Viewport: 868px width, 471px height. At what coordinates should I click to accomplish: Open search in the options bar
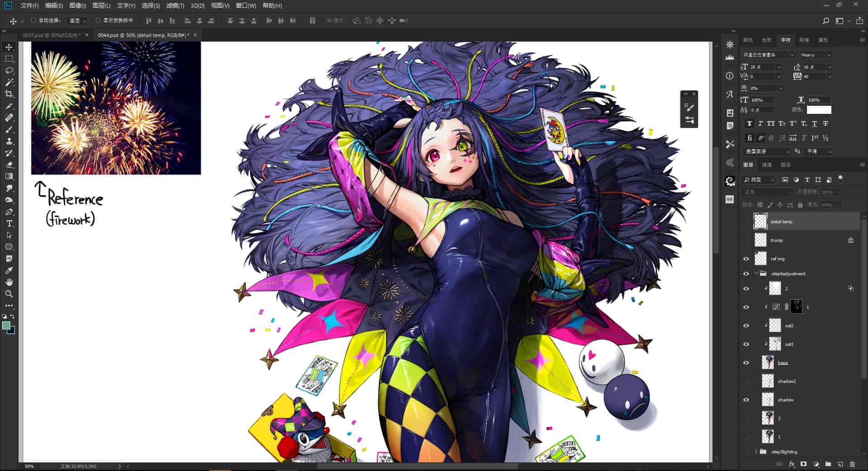(826, 21)
